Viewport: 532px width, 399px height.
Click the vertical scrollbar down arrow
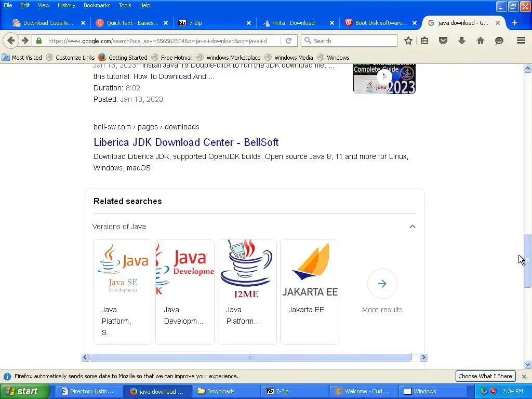tap(527, 365)
